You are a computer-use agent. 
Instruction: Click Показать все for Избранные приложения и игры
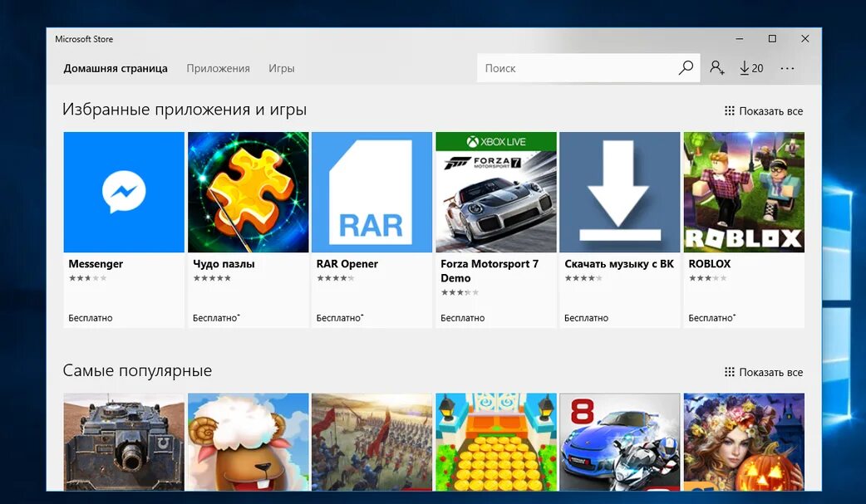click(764, 111)
